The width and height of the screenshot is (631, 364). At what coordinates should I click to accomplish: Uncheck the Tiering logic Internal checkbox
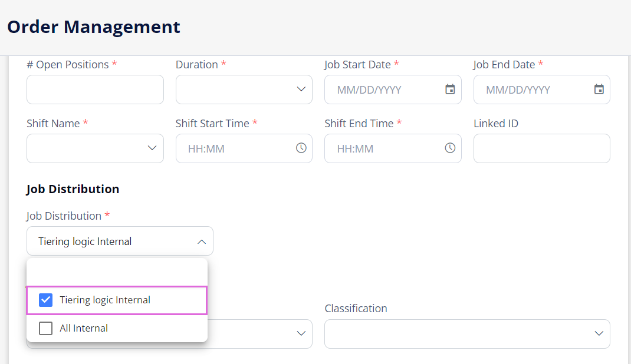(x=45, y=300)
